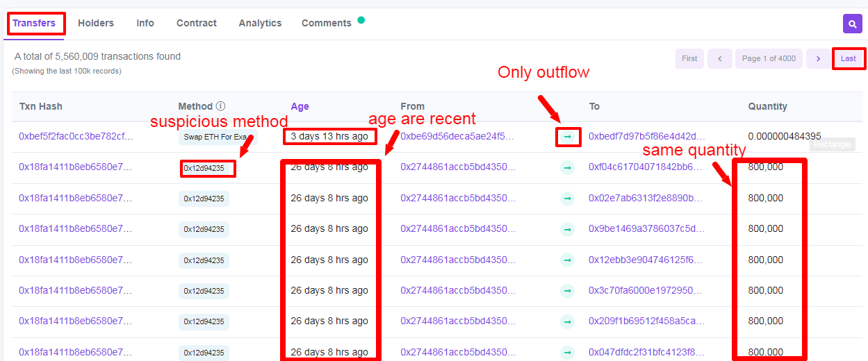The width and height of the screenshot is (868, 361).
Task: Go to previous page with left chevron
Action: (720, 58)
